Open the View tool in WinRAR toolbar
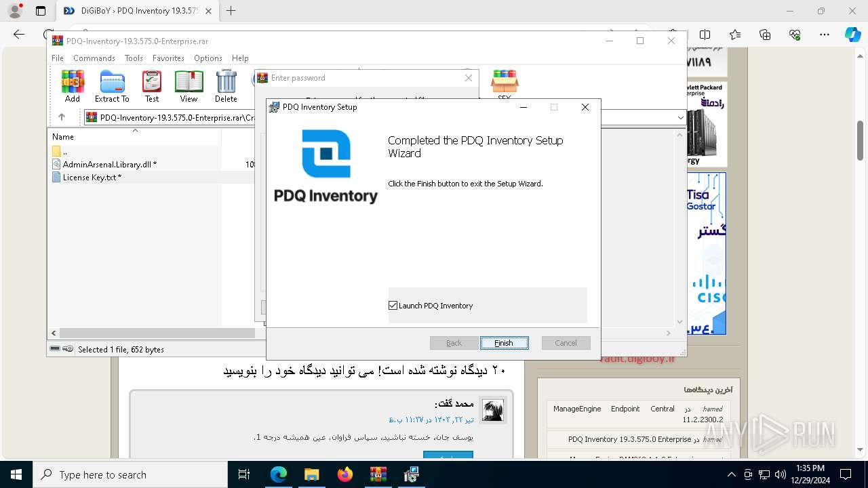The image size is (868, 488). pos(189,86)
